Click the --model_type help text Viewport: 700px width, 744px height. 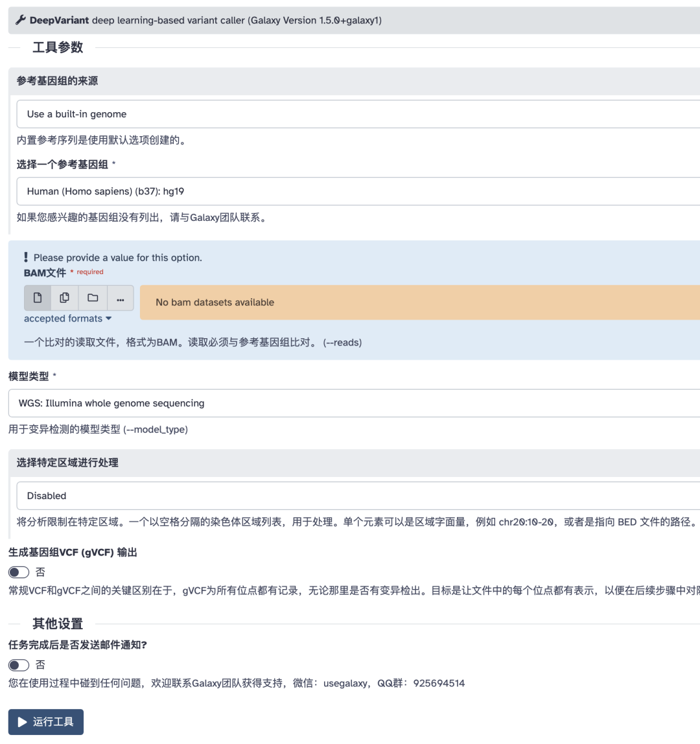pos(99,430)
